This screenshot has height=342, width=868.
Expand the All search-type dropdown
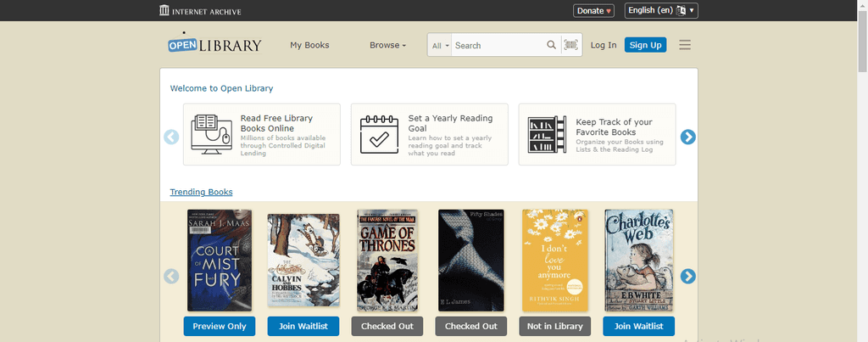[x=440, y=46]
